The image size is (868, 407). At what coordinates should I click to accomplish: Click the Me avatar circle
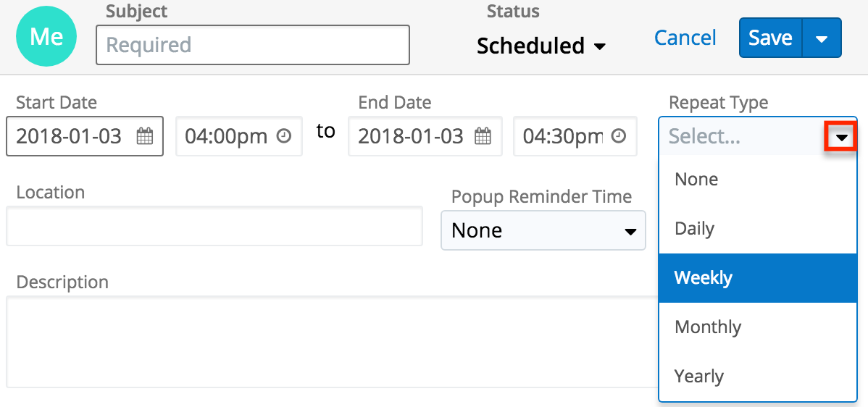pos(46,37)
